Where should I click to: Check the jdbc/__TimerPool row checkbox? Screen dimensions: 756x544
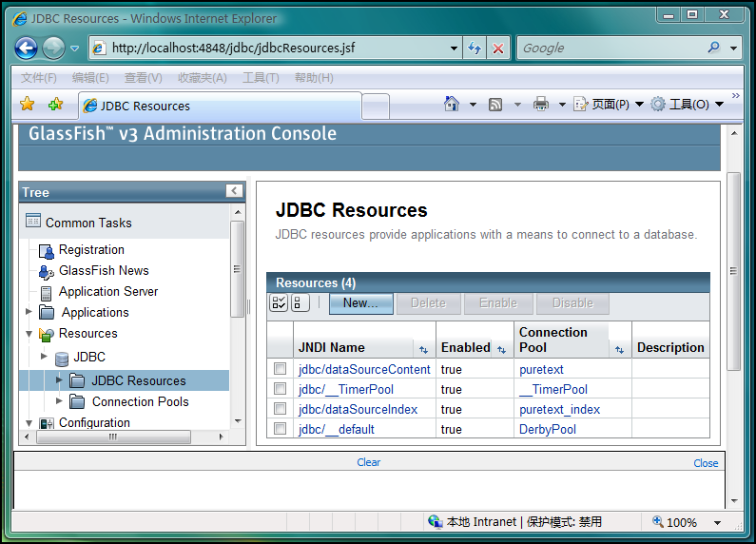(280, 388)
